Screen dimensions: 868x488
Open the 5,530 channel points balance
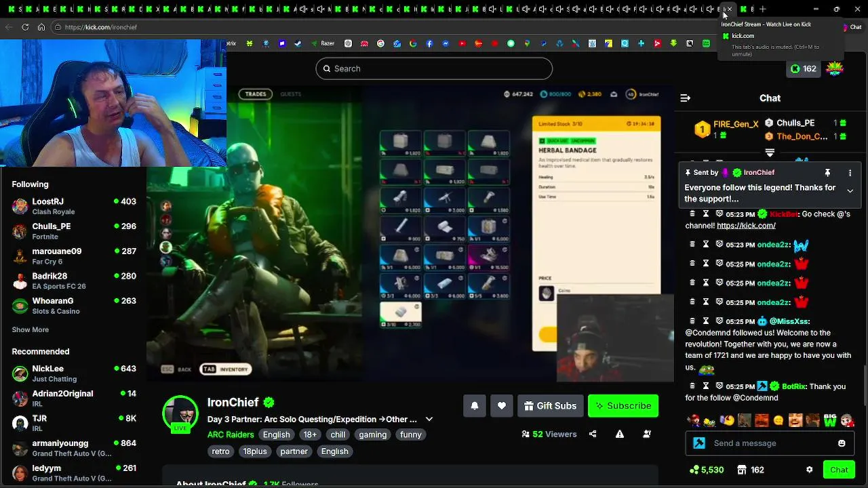[706, 470]
